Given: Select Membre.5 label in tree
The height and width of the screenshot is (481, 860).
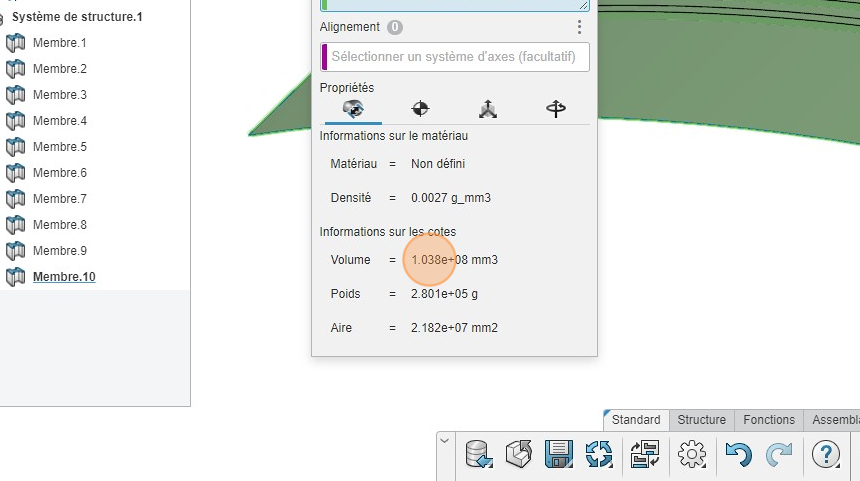Looking at the screenshot, I should (59, 146).
